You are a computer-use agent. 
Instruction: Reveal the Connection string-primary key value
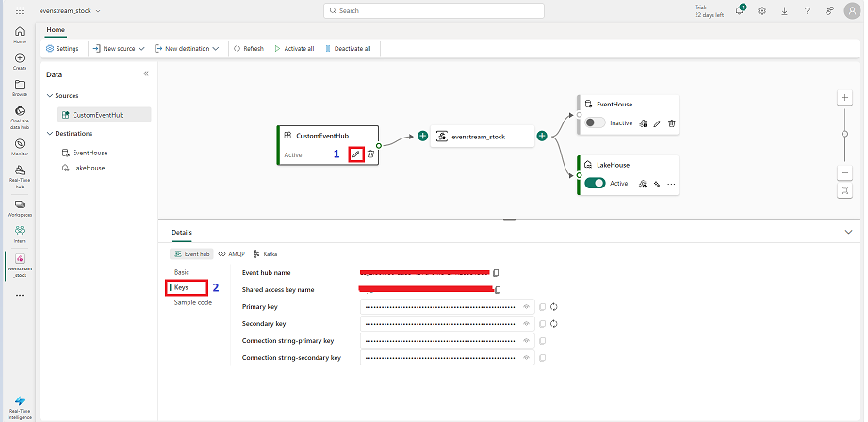[527, 341]
